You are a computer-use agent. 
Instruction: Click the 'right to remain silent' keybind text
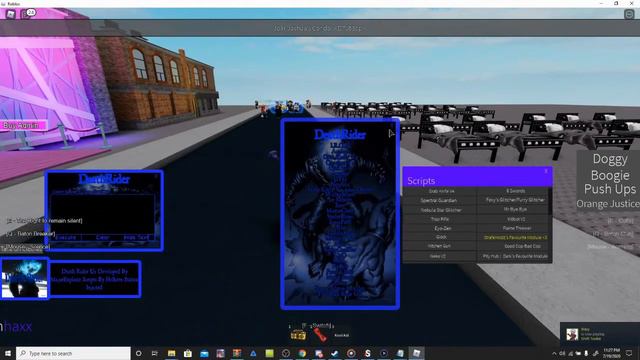pyautogui.click(x=44, y=220)
